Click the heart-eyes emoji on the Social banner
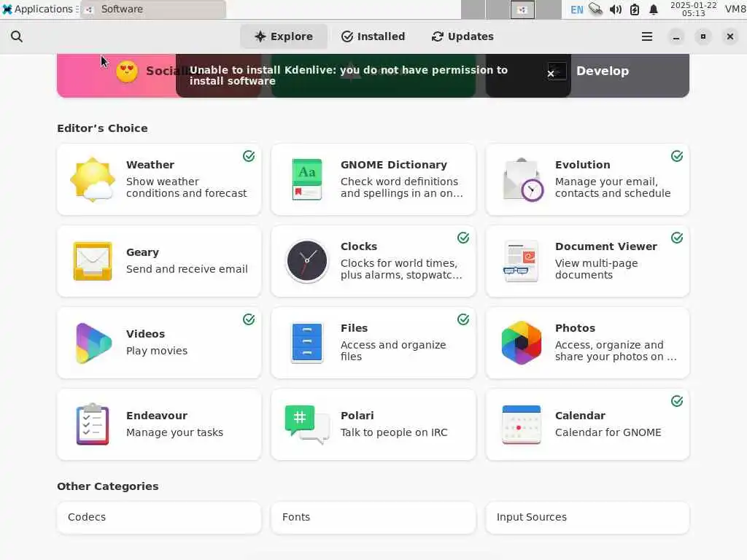 (x=127, y=71)
